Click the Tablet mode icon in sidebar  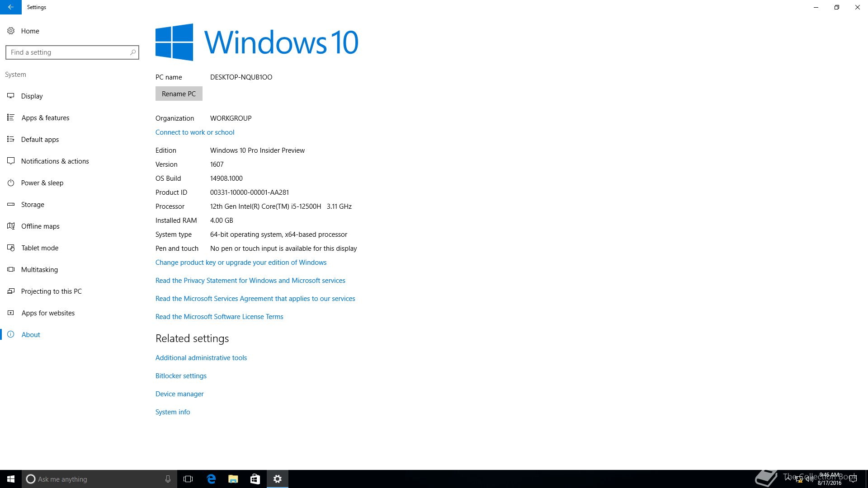coord(10,248)
